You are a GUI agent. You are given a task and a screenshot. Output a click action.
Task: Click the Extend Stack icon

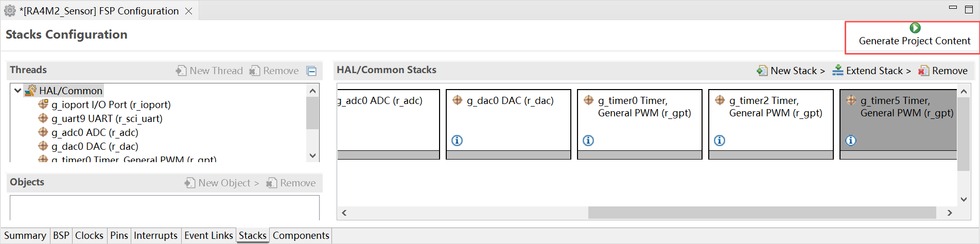pyautogui.click(x=838, y=70)
